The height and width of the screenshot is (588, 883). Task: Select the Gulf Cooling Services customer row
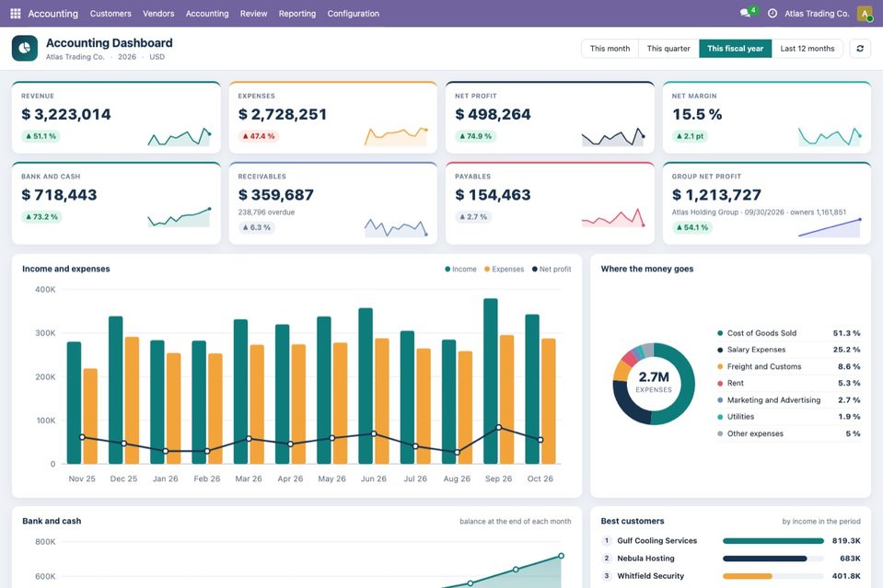click(x=730, y=541)
